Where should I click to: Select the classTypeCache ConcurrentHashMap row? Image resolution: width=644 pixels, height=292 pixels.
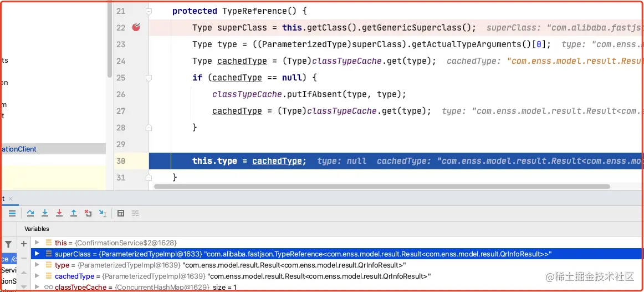[337, 287]
